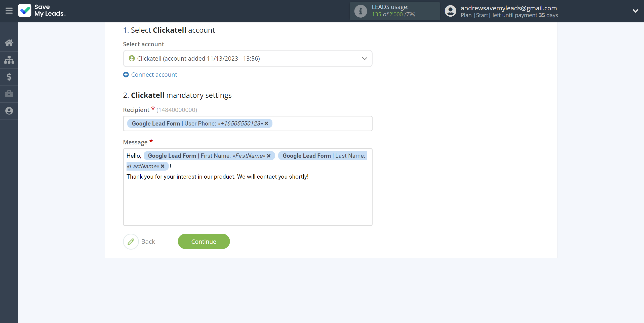Click the plus icon beside Connect account
The image size is (644, 323).
click(x=126, y=74)
